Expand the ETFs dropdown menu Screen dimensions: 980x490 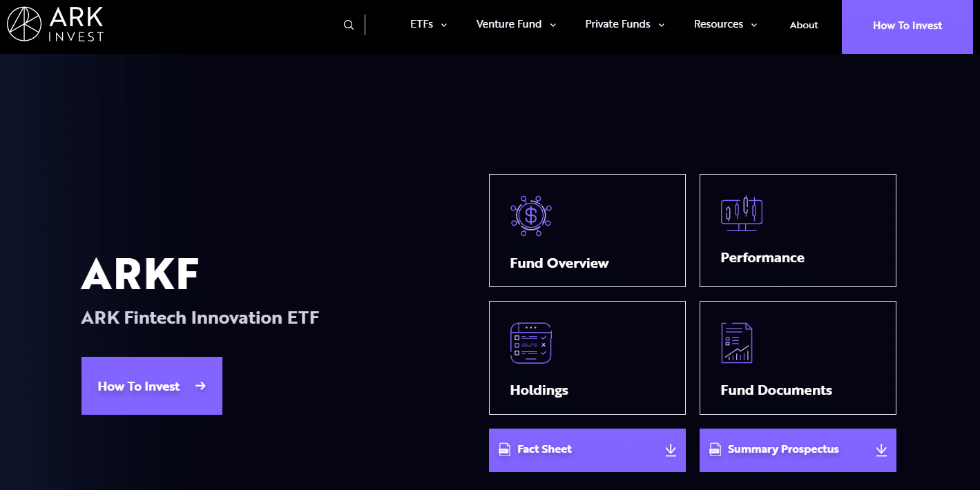(429, 24)
